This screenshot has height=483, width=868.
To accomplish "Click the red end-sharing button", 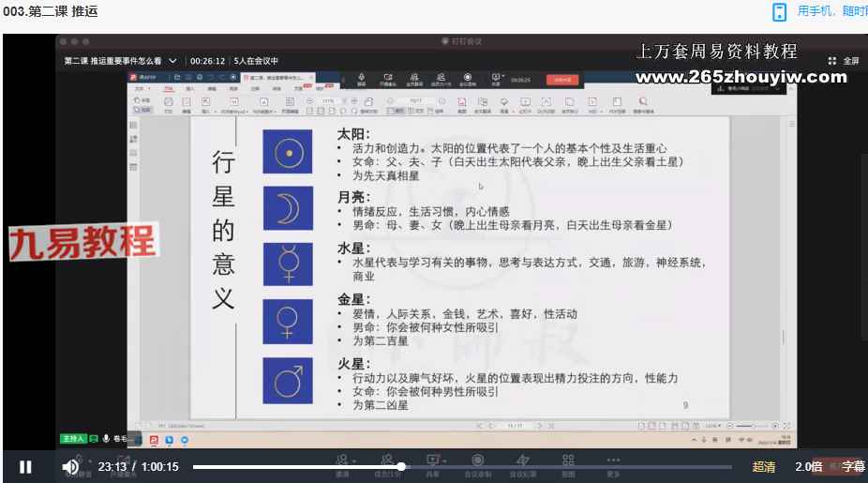I will (x=562, y=80).
